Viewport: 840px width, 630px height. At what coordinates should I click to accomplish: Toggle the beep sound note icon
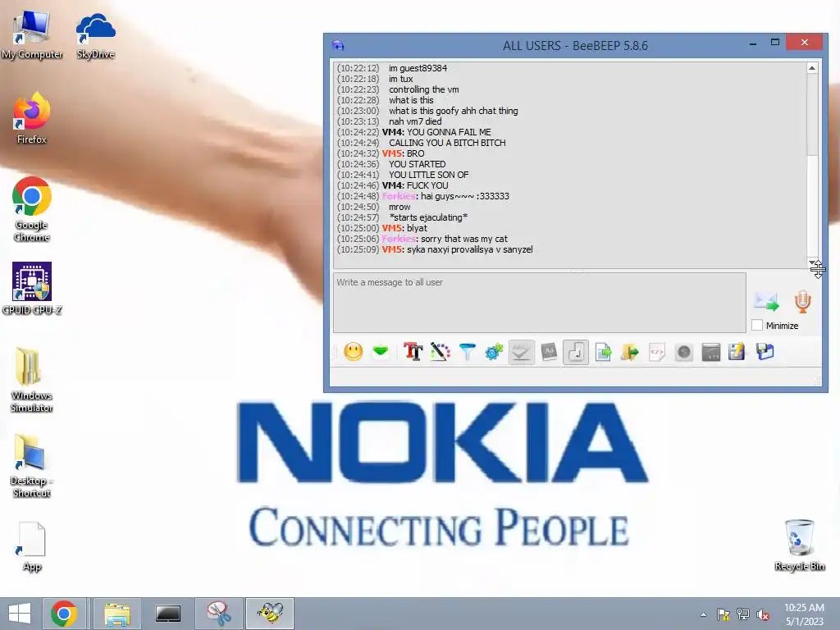[576, 352]
